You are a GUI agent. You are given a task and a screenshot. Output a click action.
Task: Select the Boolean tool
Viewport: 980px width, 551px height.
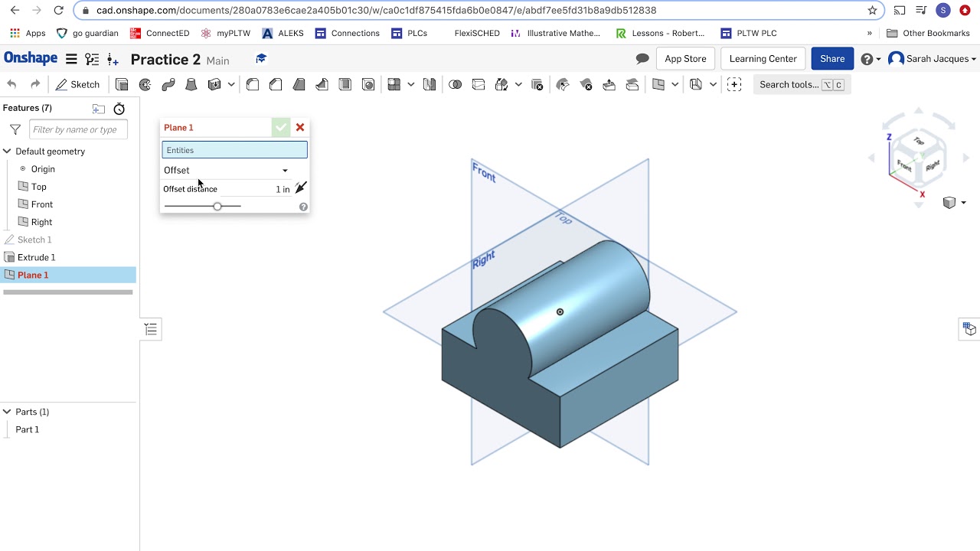pyautogui.click(x=456, y=85)
